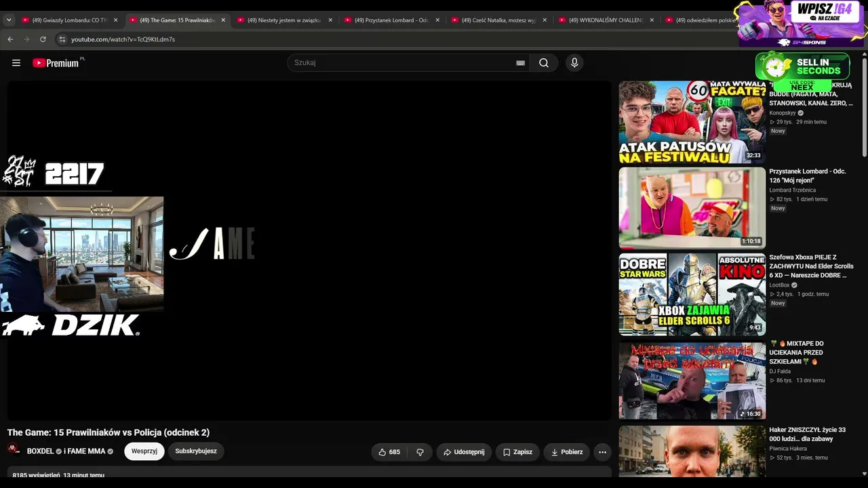Open title Haker ZNISZCZYŁ życie 33 000 ludzi
This screenshot has height=488, width=868.
pos(808,434)
